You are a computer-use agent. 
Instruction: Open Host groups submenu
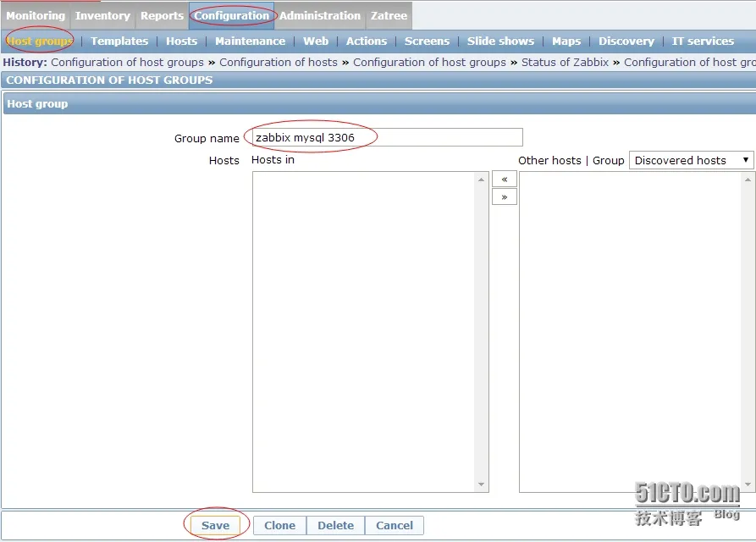point(40,41)
